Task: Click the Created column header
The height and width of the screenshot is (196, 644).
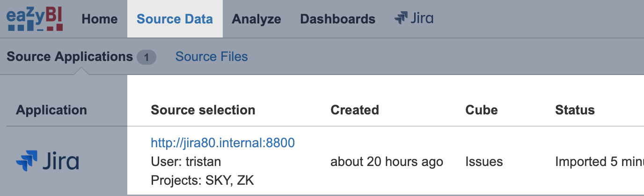Action: [x=355, y=110]
